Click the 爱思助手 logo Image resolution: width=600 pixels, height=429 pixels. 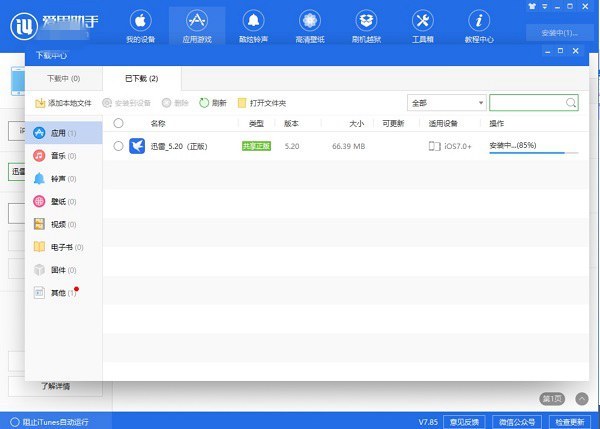point(54,26)
